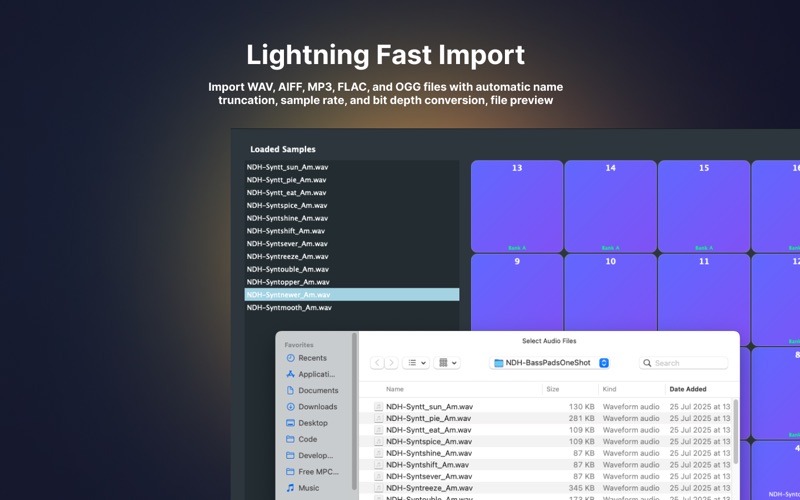This screenshot has width=800, height=500.
Task: Click the Develop... folder icon in sidebar
Action: point(290,455)
